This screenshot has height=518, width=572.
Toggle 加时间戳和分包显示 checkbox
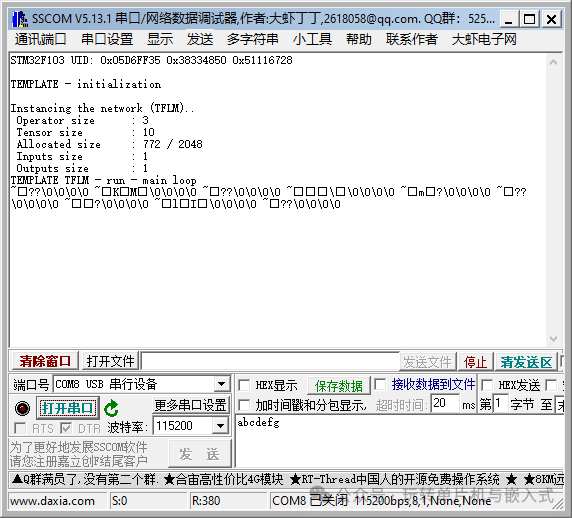click(244, 405)
